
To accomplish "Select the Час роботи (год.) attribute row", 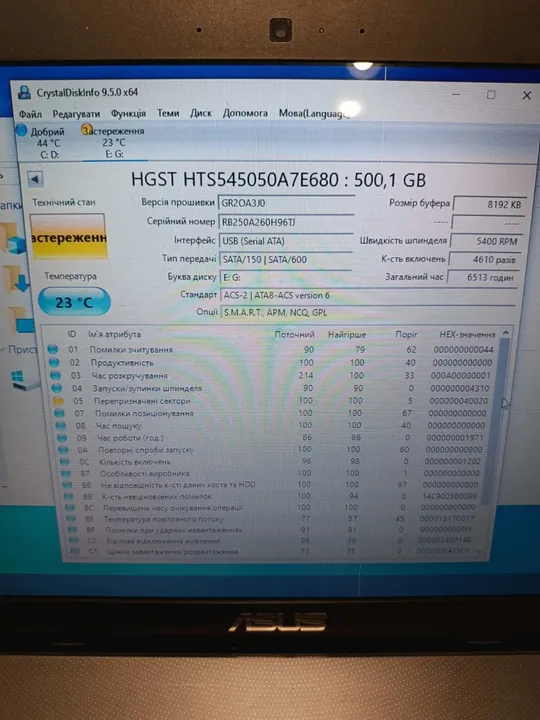I will tap(272, 438).
